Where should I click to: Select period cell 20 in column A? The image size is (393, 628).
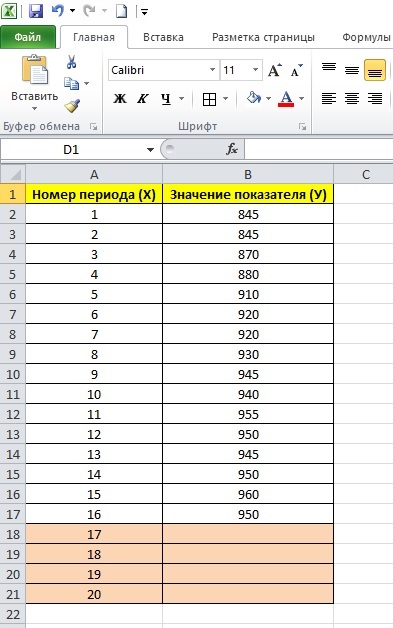(x=94, y=594)
